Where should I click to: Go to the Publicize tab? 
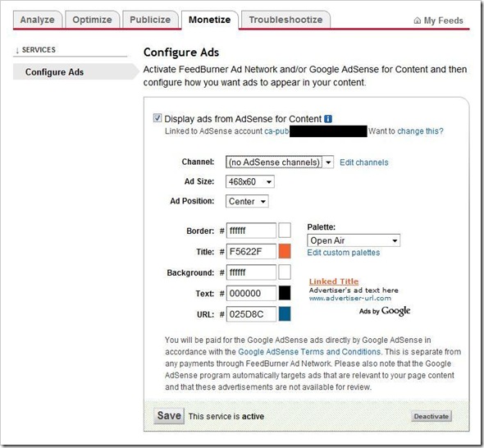click(150, 20)
